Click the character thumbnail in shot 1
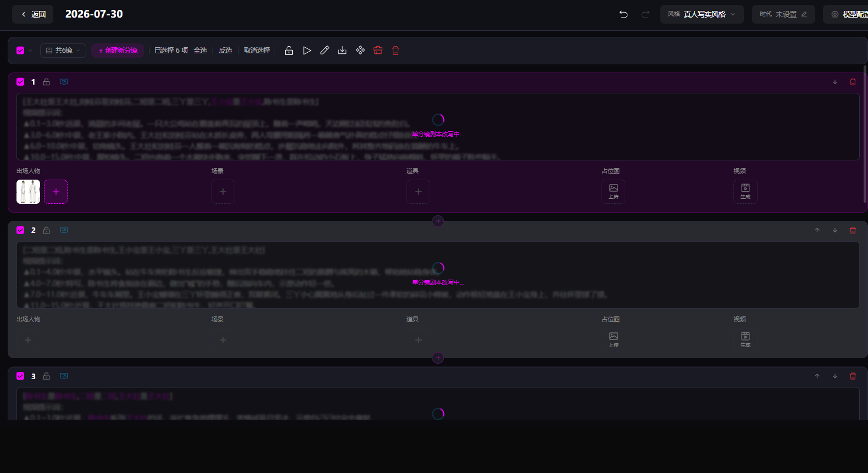Image resolution: width=868 pixels, height=473 pixels. pyautogui.click(x=28, y=192)
